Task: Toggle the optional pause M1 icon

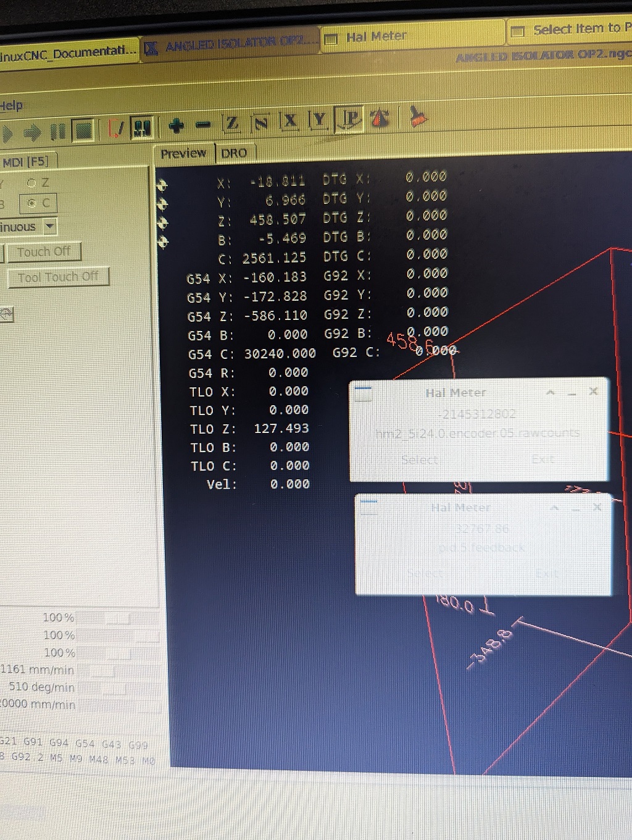Action: point(142,128)
